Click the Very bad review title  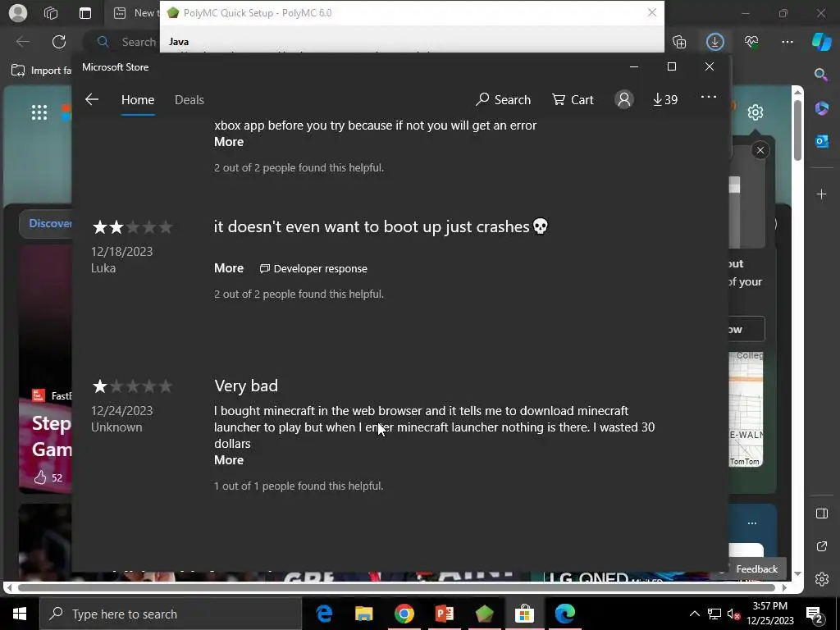pos(246,386)
